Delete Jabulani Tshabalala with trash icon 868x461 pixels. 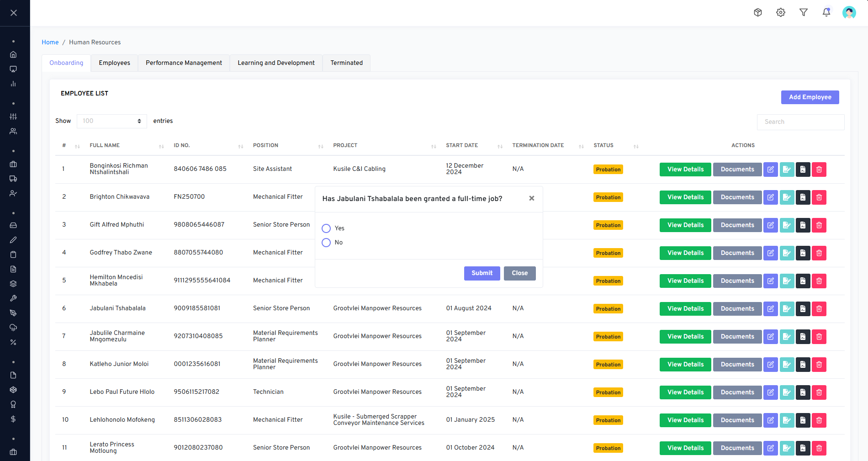click(x=819, y=309)
